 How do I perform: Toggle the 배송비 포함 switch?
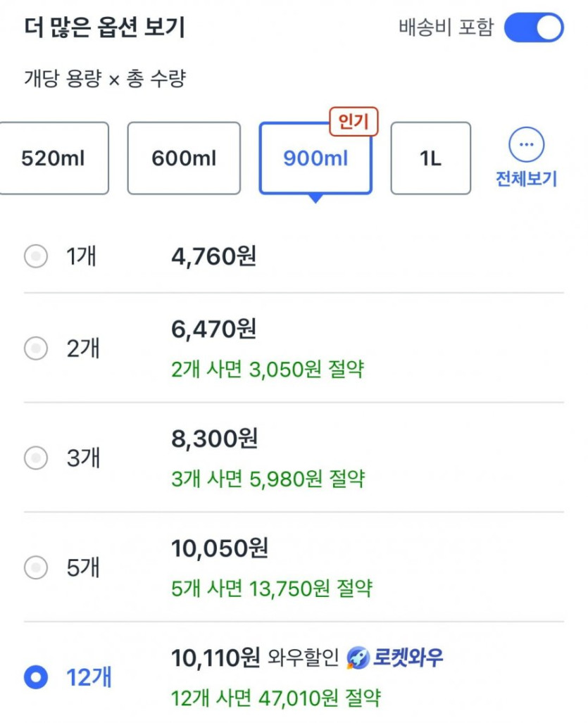point(534,28)
